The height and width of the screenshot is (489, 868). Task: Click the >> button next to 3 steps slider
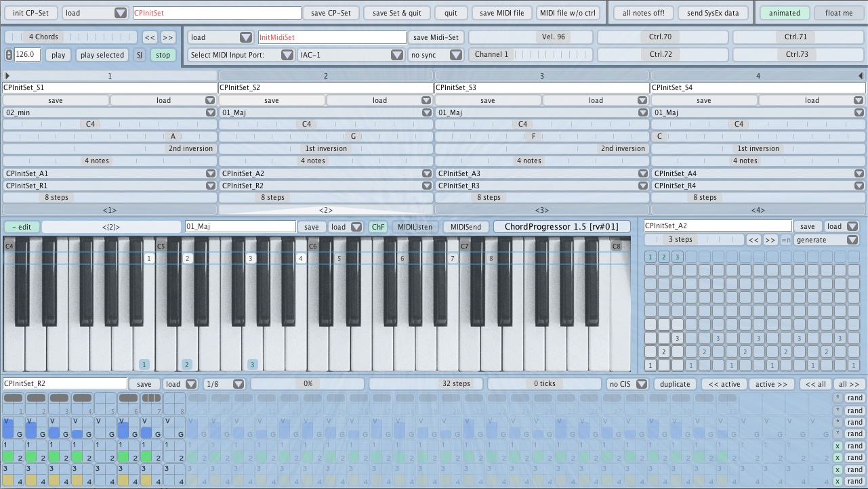pyautogui.click(x=770, y=239)
